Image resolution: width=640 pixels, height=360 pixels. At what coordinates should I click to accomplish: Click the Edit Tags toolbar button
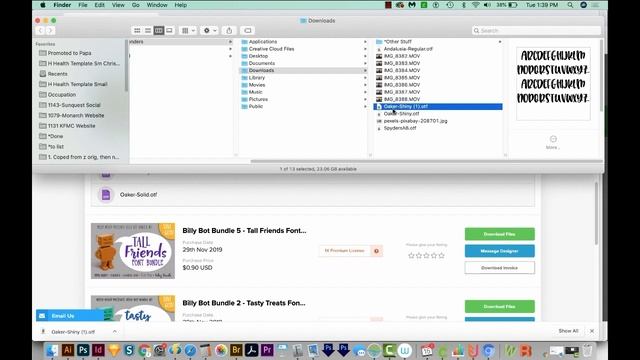[x=247, y=31]
